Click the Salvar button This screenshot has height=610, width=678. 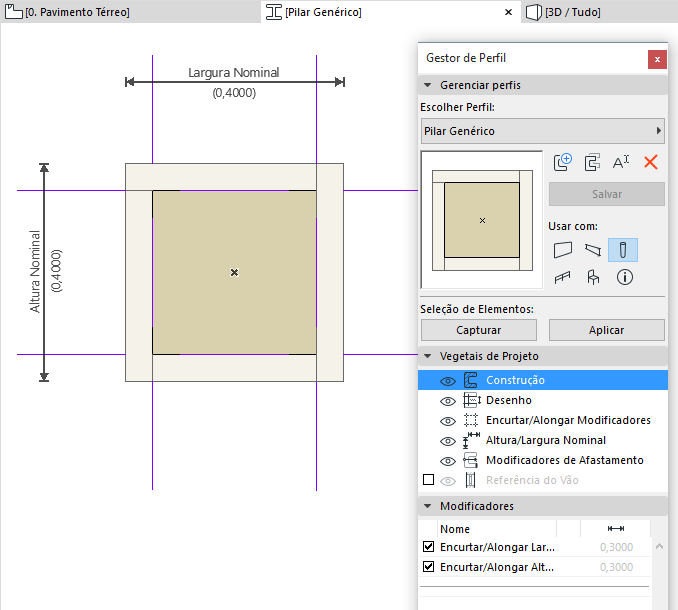(607, 194)
